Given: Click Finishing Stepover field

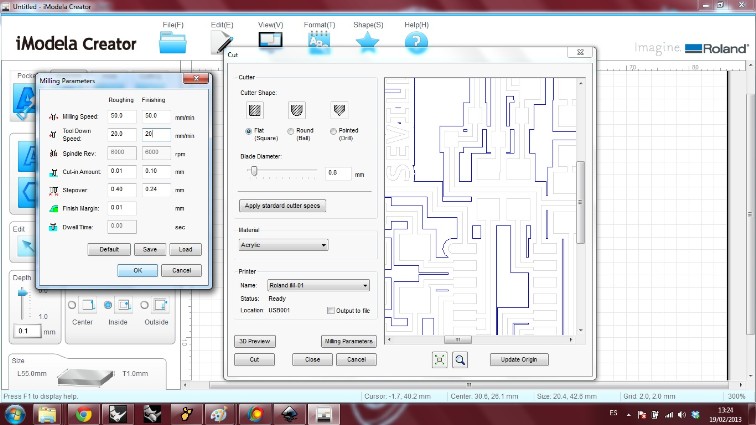Looking at the screenshot, I should coord(156,190).
